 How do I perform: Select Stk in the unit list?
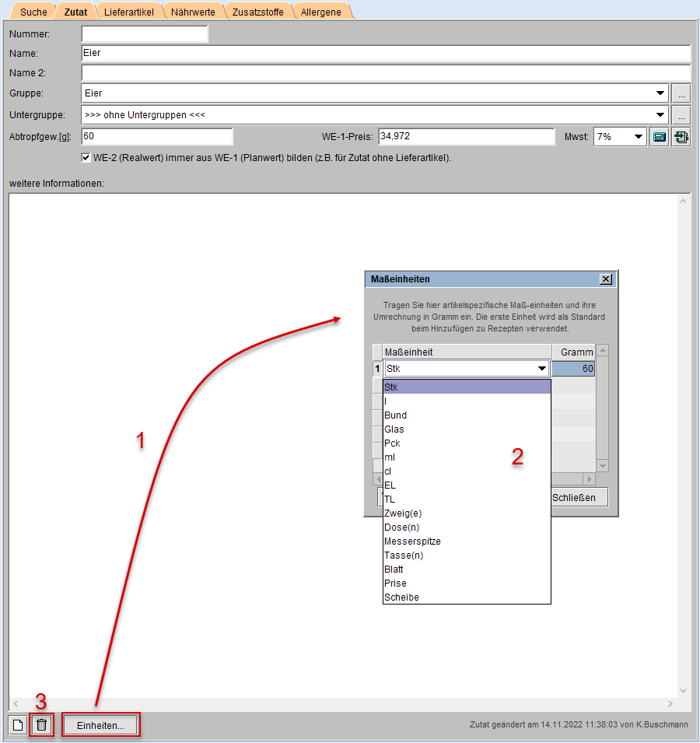pyautogui.click(x=467, y=387)
